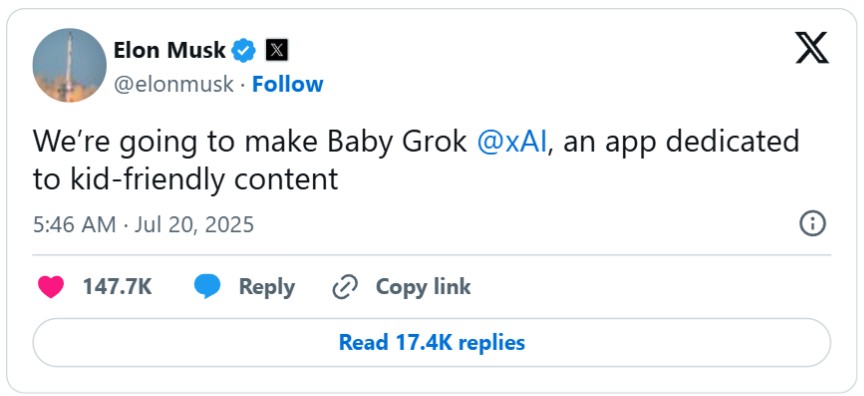This screenshot has width=864, height=396.
Task: Click the Jul 20, 2025 date
Action: point(194,225)
